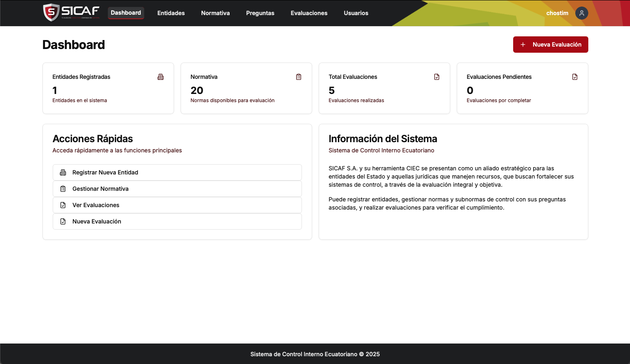Click the file icon beside Ver Evaluaciones

[63, 205]
